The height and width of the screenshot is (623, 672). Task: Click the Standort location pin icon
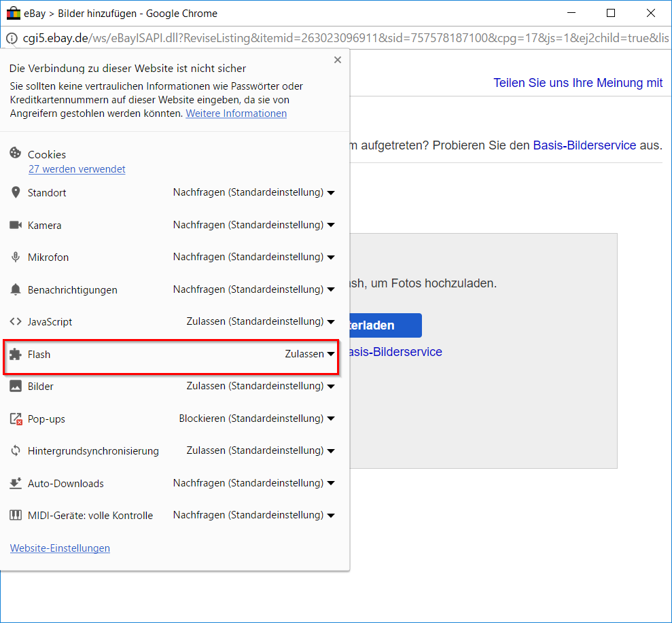pyautogui.click(x=16, y=192)
